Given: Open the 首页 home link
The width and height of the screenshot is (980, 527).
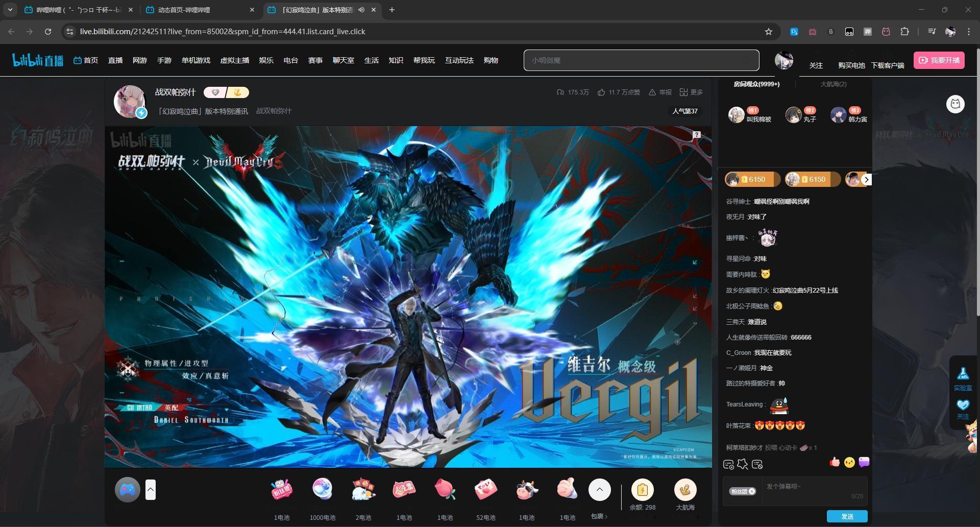Looking at the screenshot, I should coord(86,60).
